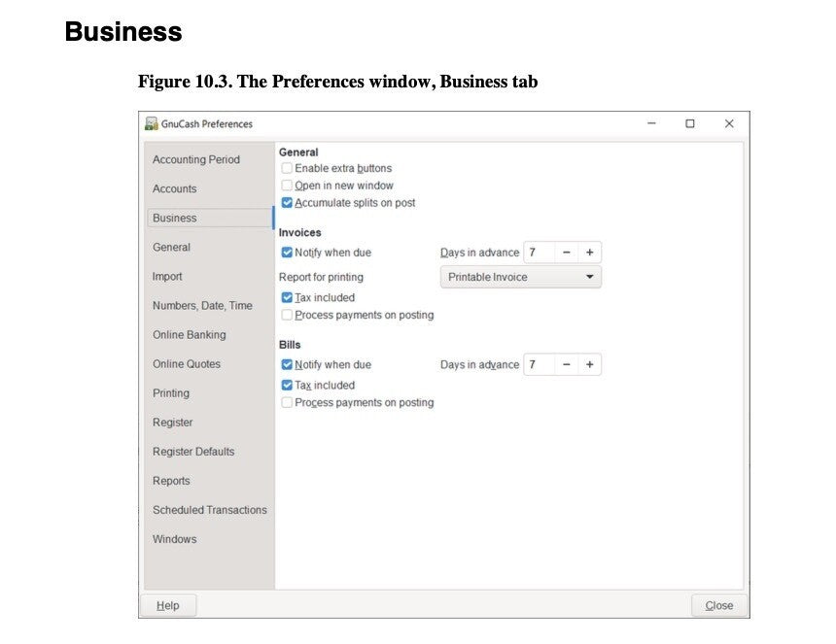This screenshot has width=836, height=644.
Task: Select "Accounting Period" in the sidebar
Action: [x=195, y=158]
